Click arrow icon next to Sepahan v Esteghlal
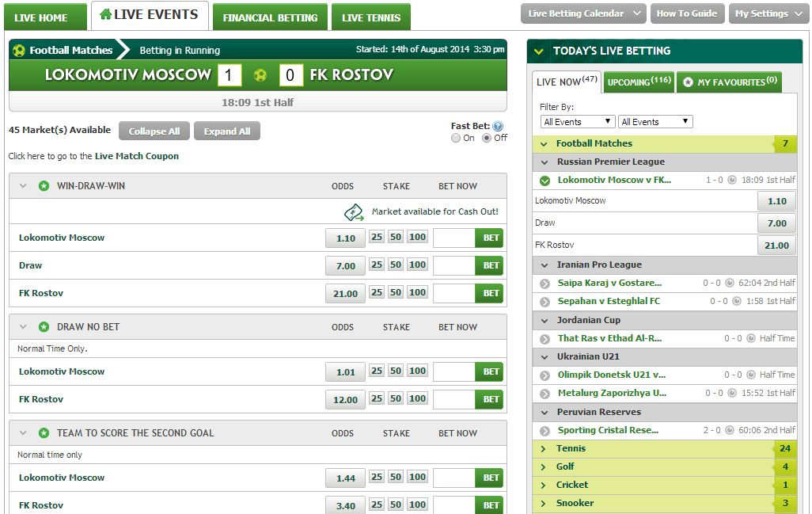 544,302
